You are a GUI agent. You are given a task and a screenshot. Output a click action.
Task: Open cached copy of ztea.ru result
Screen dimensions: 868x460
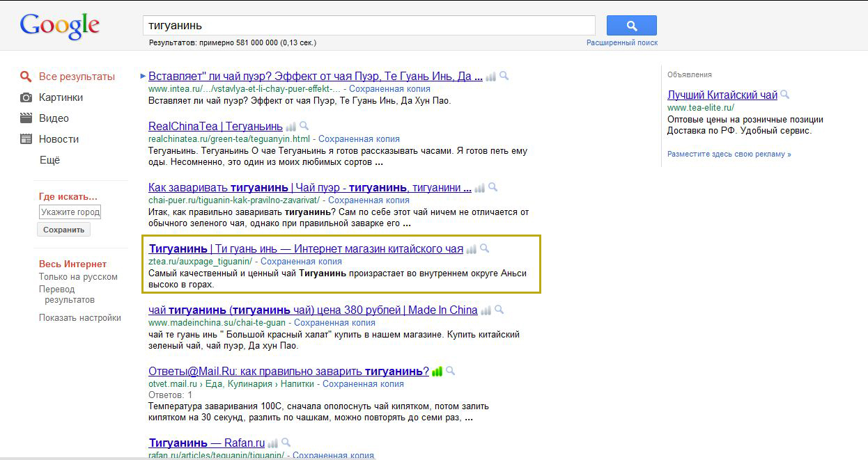[x=301, y=262]
